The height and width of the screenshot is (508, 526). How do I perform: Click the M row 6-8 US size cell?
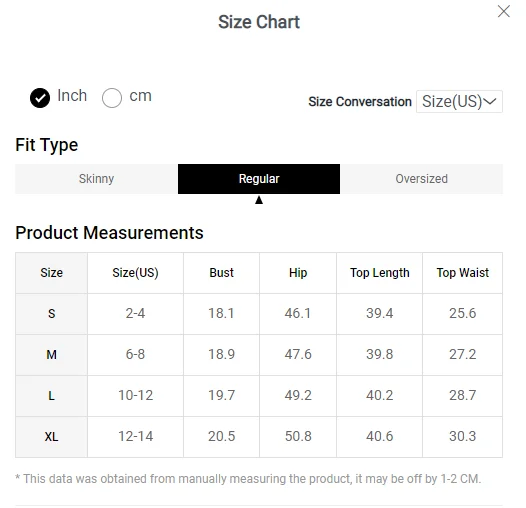point(135,354)
